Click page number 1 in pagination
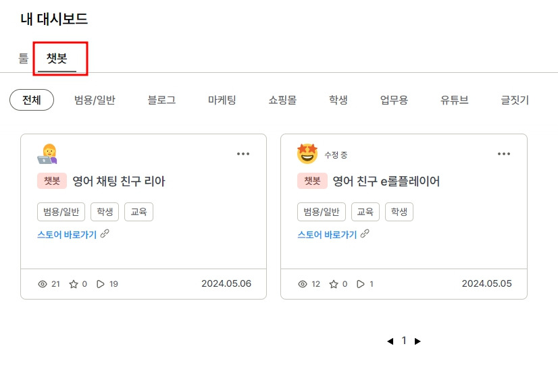This screenshot has height=392, width=558. [403, 341]
